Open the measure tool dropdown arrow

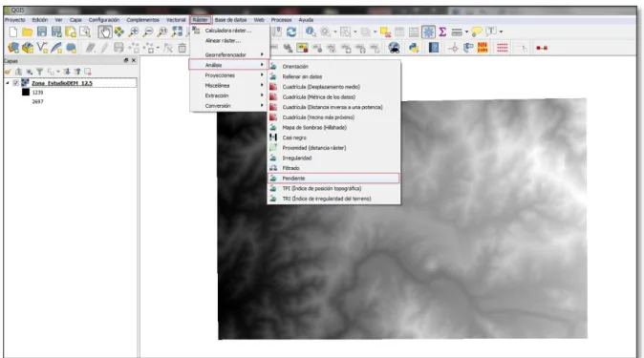pos(466,32)
